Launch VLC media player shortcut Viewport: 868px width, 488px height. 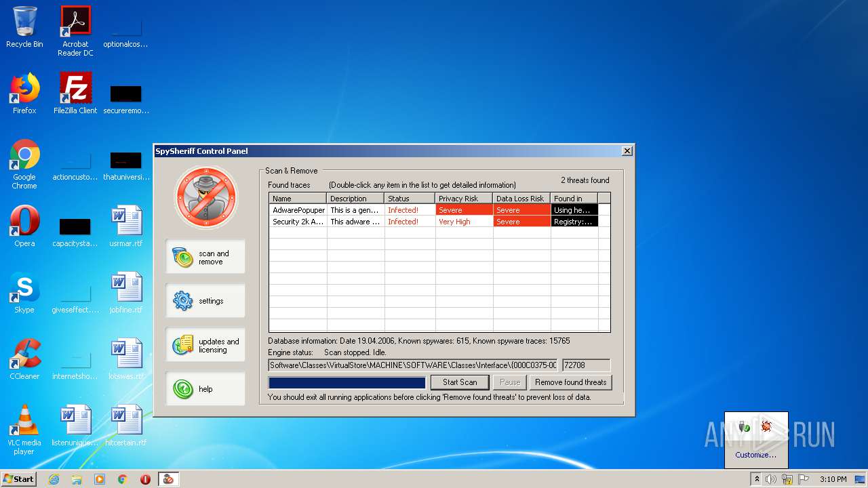coord(24,430)
